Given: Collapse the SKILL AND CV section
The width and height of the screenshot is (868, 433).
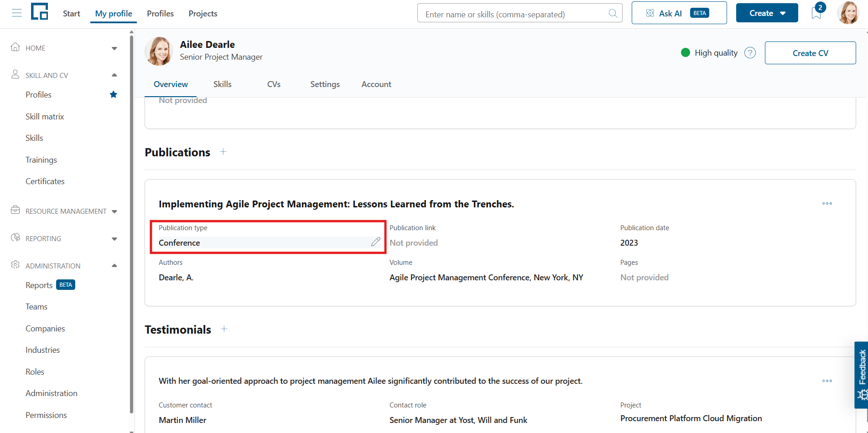Looking at the screenshot, I should coord(114,75).
